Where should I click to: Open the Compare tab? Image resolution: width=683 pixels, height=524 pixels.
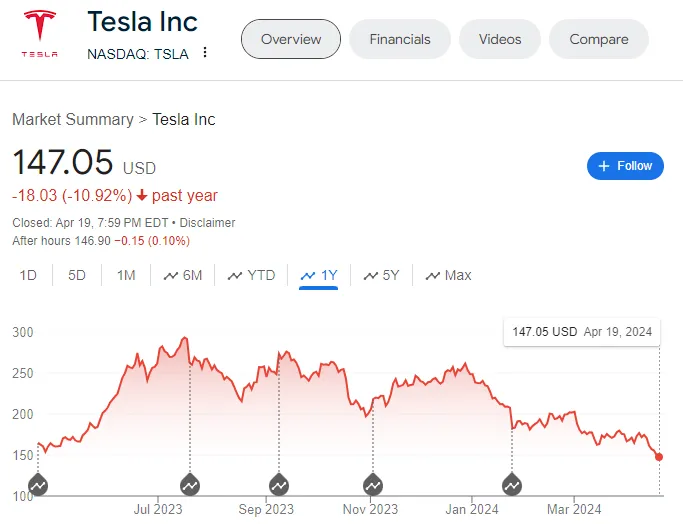(599, 39)
